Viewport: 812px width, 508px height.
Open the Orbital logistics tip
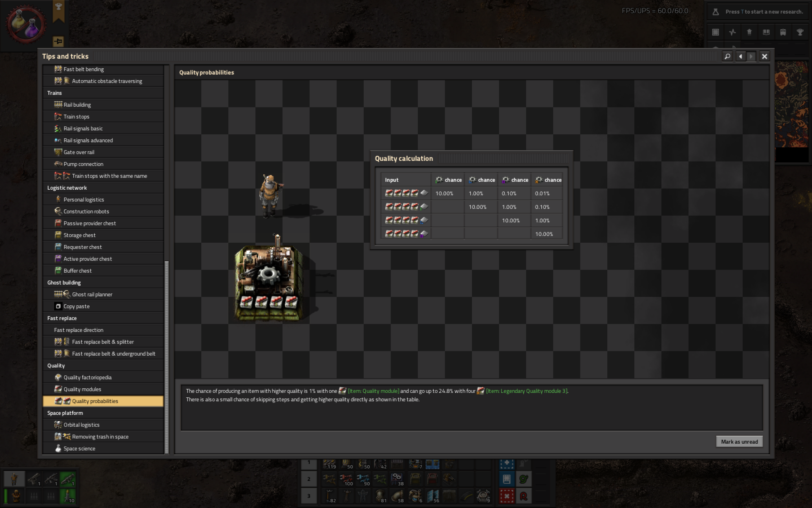(103, 425)
